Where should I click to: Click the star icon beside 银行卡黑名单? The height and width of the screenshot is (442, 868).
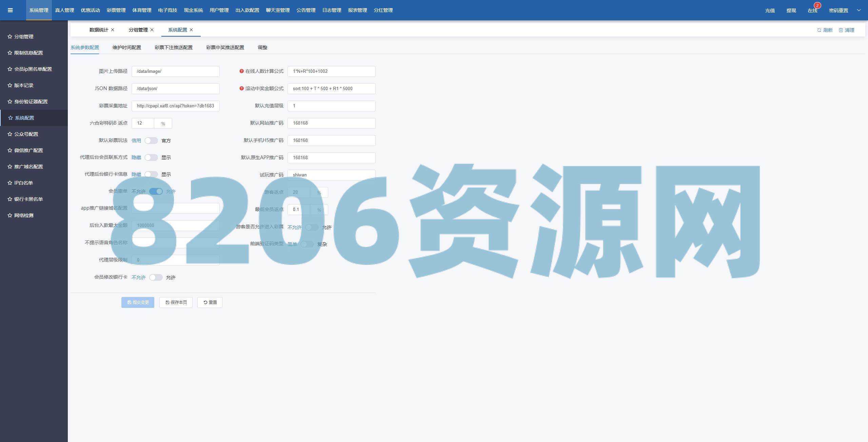click(x=10, y=199)
